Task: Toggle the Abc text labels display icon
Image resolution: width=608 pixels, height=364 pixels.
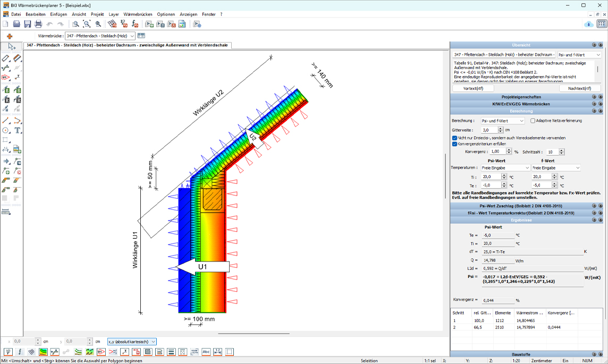Action: (206, 352)
